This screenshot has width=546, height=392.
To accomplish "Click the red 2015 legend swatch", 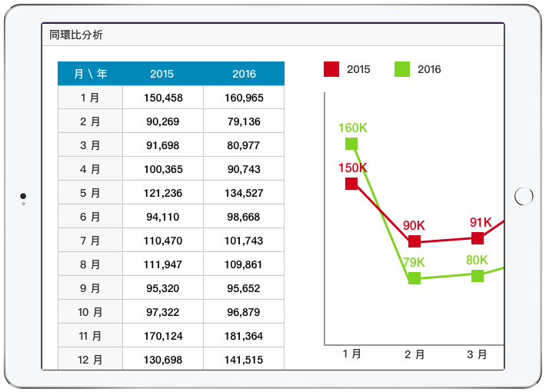I will tap(331, 69).
